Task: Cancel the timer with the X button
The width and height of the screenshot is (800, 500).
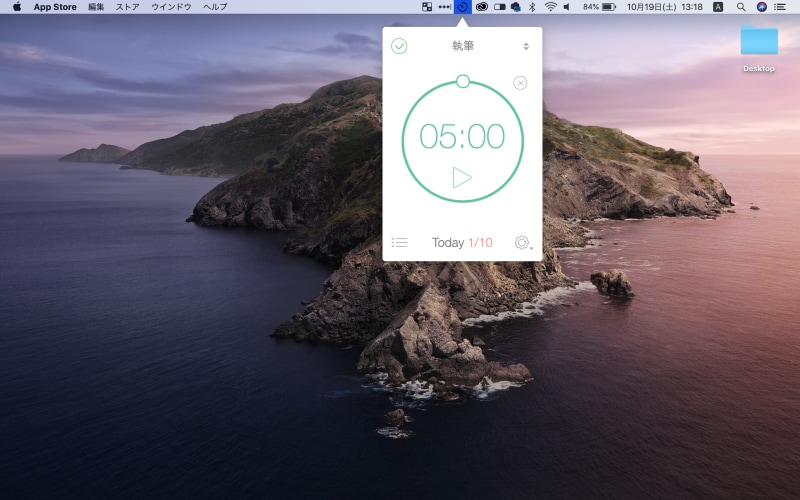Action: (x=520, y=83)
